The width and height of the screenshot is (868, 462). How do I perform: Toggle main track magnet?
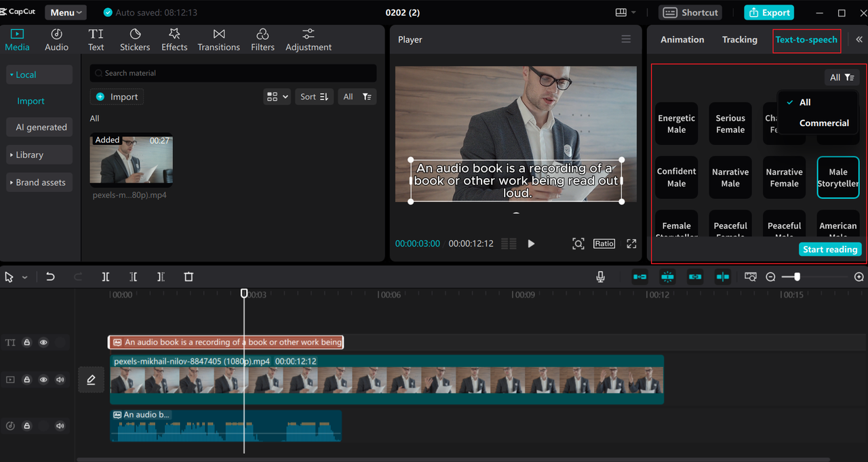[x=639, y=276]
